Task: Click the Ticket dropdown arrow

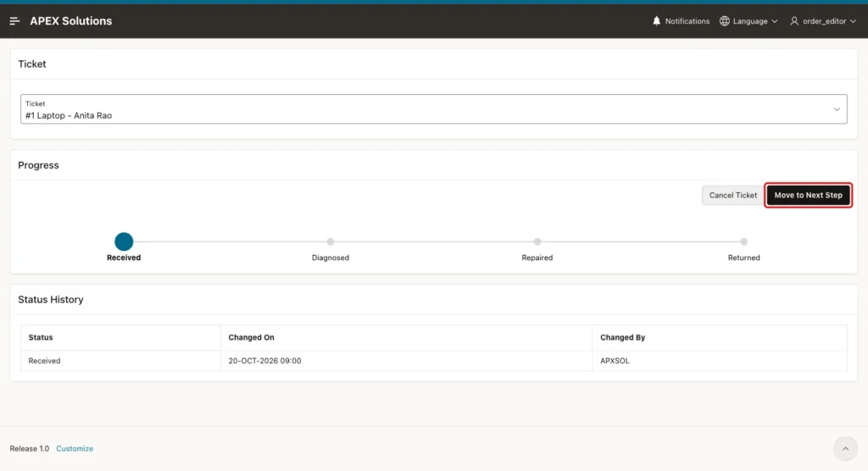Action: (x=837, y=109)
